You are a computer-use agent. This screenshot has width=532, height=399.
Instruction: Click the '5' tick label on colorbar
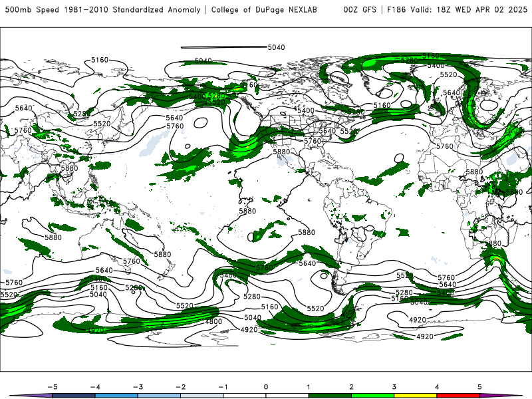tap(479, 387)
